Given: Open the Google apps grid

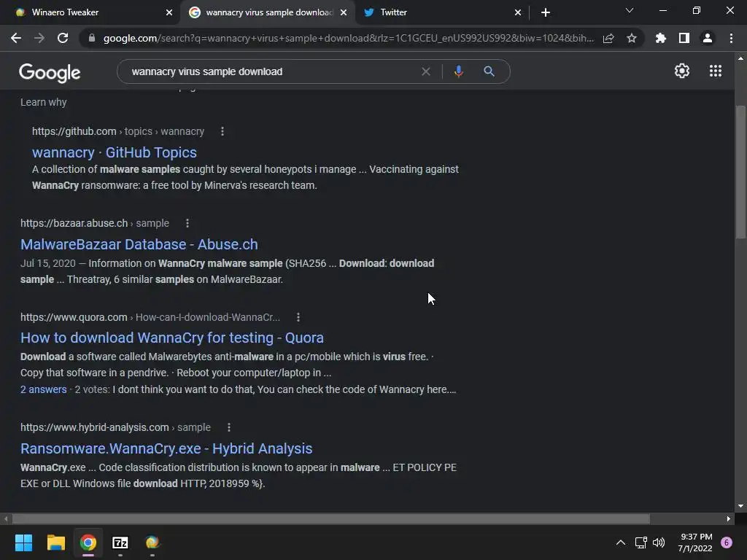Looking at the screenshot, I should click(716, 71).
